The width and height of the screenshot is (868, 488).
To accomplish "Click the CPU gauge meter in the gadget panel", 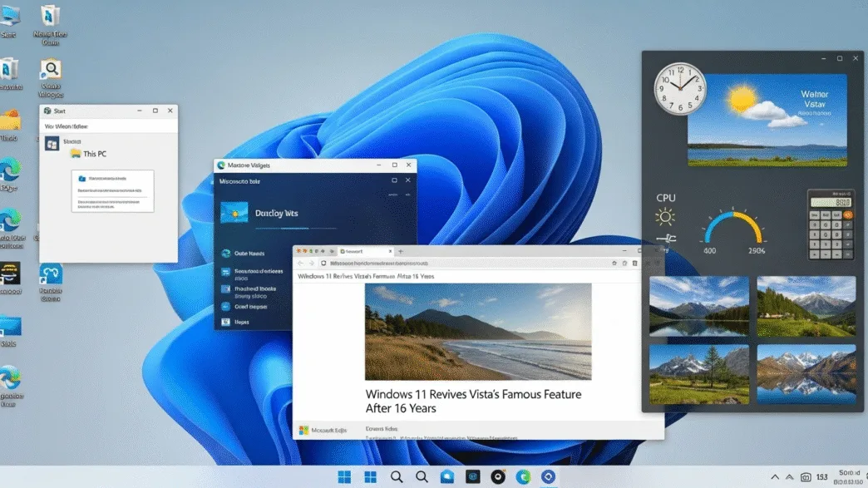I will [732, 224].
